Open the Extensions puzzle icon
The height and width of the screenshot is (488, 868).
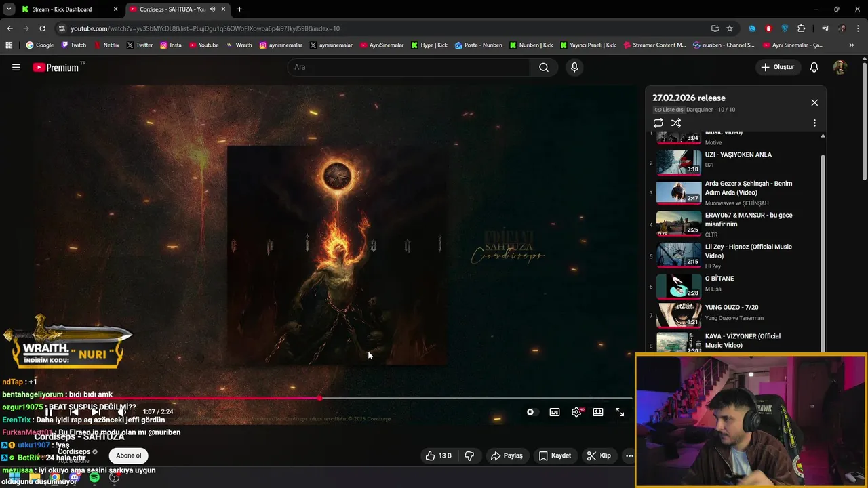point(802,28)
